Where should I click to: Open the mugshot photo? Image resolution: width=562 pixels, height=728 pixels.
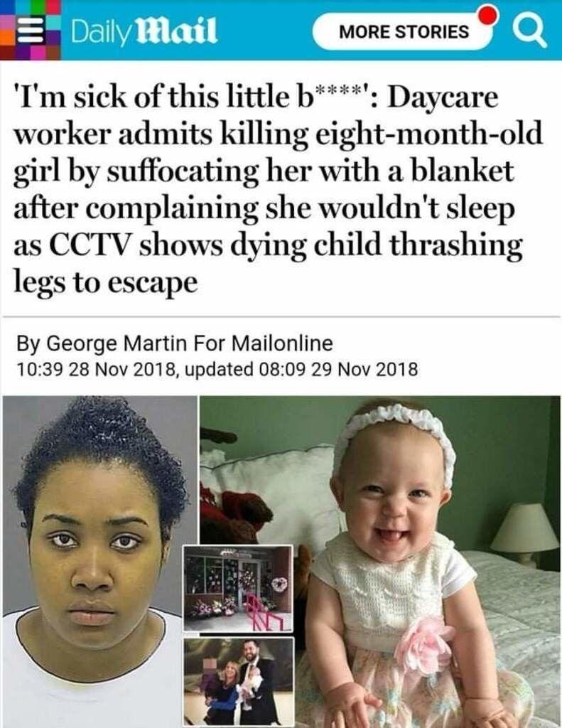click(x=99, y=562)
